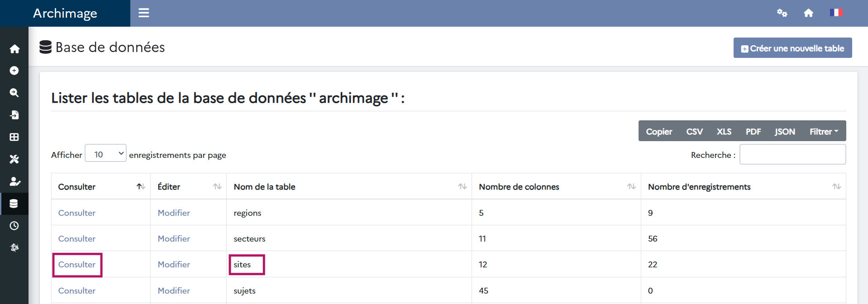
Task: Click Créer une nouvelle table button
Action: [x=792, y=48]
